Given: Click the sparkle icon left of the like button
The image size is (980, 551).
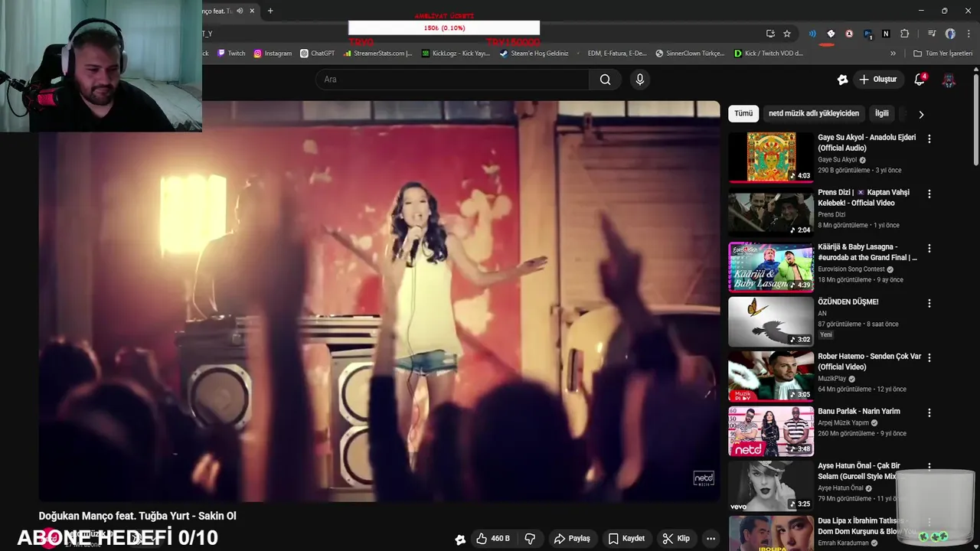Looking at the screenshot, I should (460, 539).
